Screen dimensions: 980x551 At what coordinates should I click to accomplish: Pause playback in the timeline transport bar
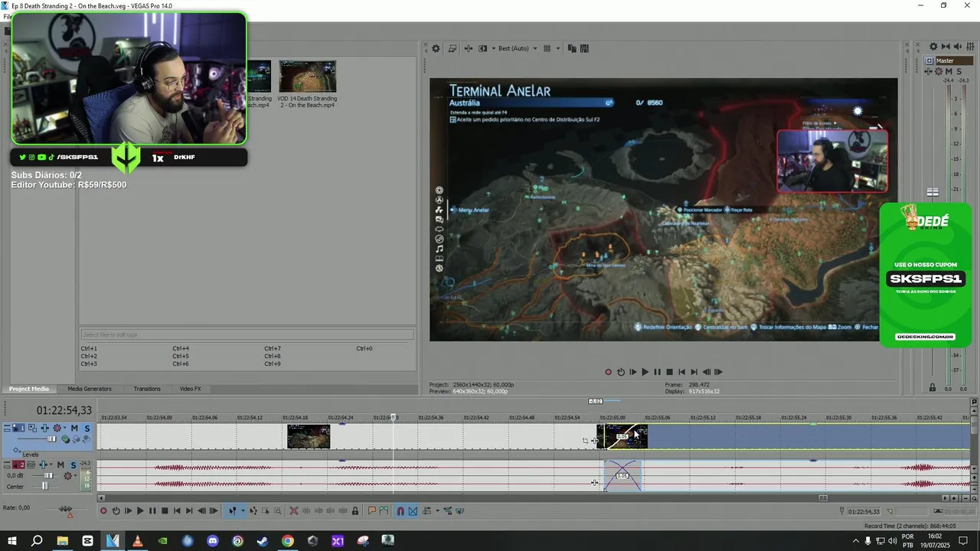click(152, 511)
